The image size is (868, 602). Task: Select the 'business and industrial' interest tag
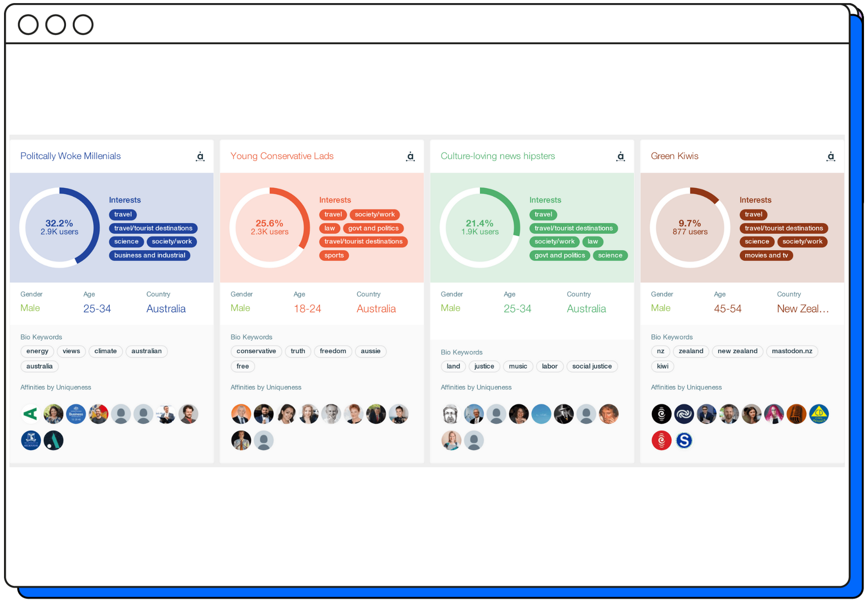(149, 256)
